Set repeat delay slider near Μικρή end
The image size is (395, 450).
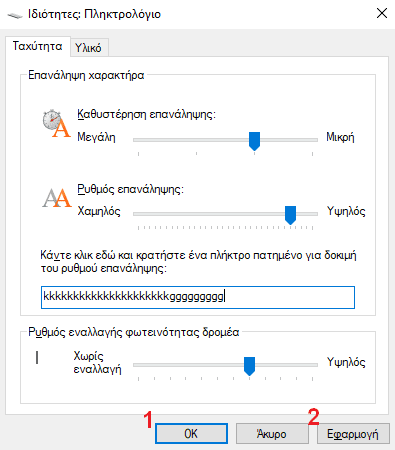(x=312, y=140)
